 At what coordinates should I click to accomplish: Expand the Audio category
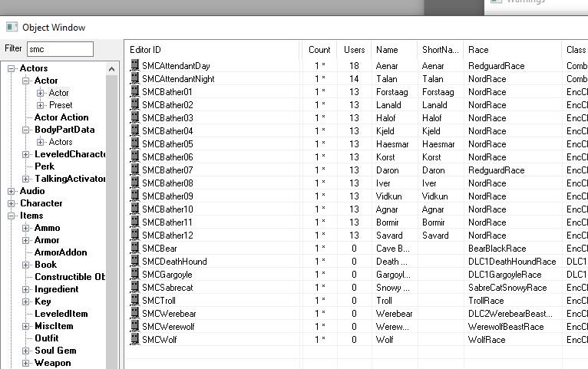click(x=12, y=192)
